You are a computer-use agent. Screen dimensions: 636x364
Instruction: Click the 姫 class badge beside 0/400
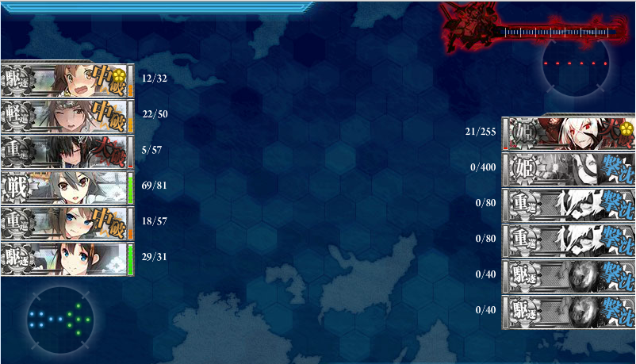pyautogui.click(x=525, y=170)
